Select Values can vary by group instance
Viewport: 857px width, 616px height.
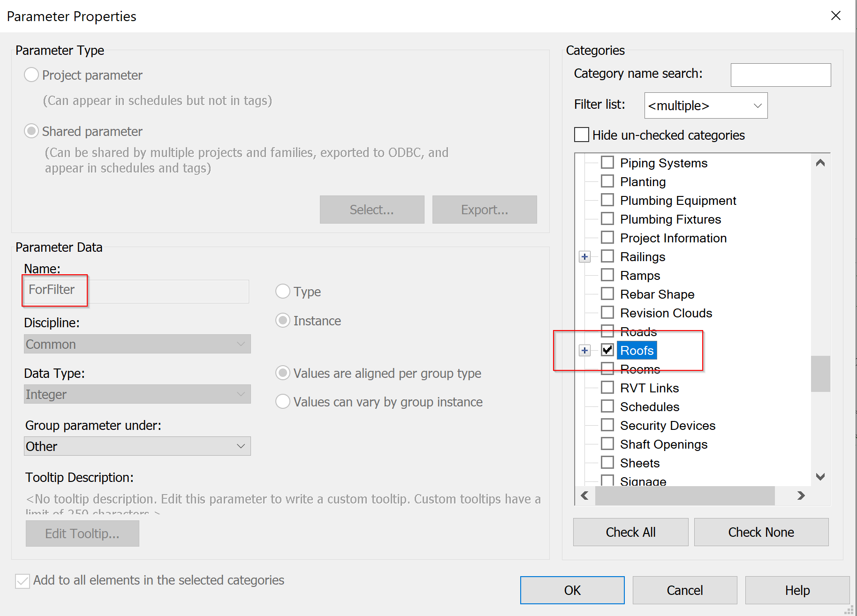point(282,401)
